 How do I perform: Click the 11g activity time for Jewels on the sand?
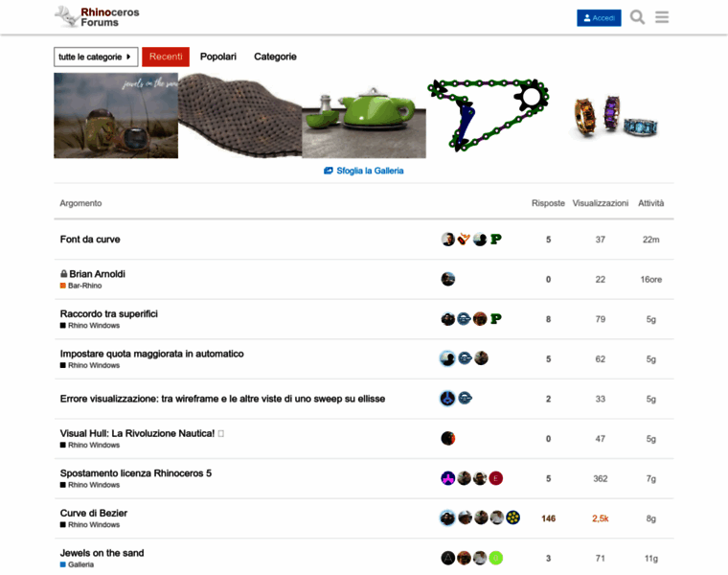[650, 559]
